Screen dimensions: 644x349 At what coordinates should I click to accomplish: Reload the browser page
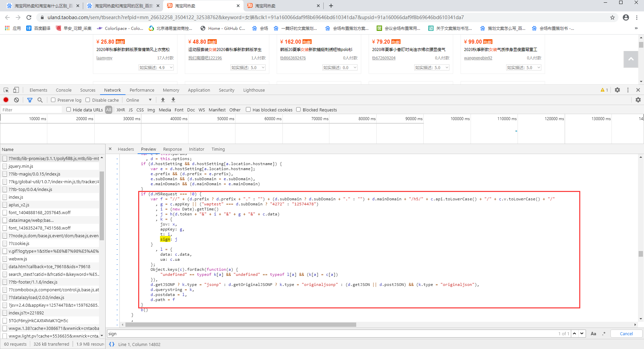[29, 17]
